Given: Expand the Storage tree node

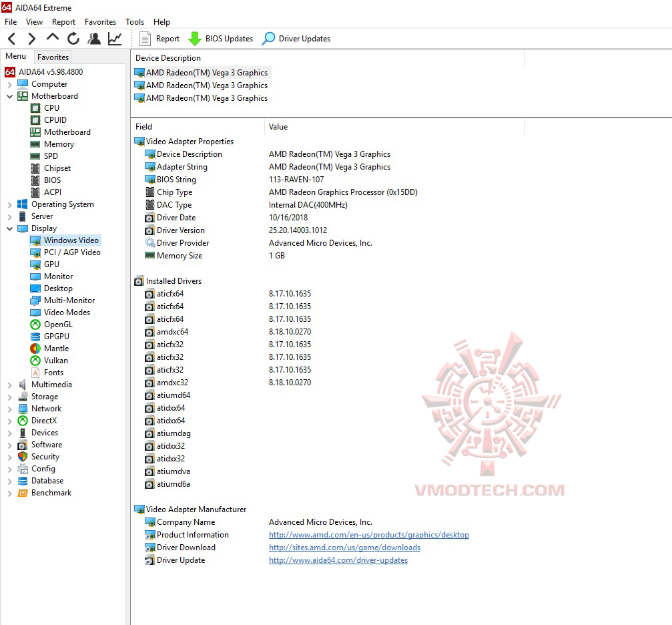Looking at the screenshot, I should pyautogui.click(x=10, y=397).
